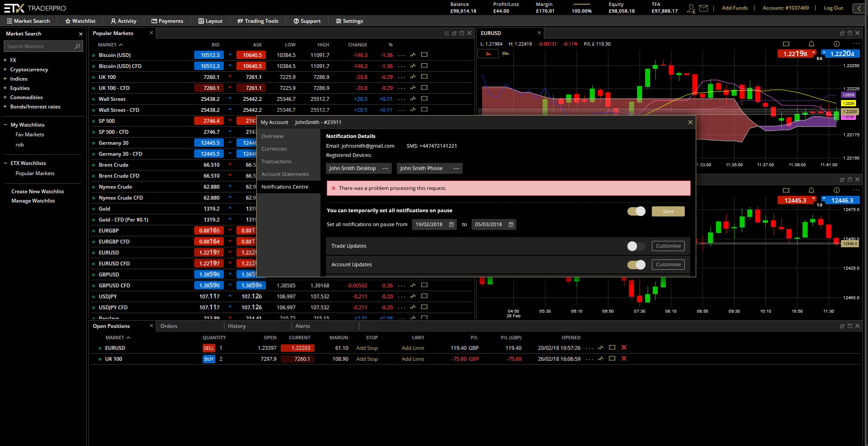Screen dimensions: 868x446
Task: Click Add Stop for EURUSD position
Action: click(367, 348)
